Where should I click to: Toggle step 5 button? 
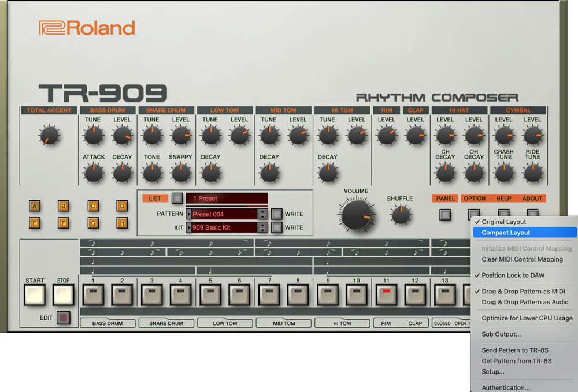coord(210,295)
